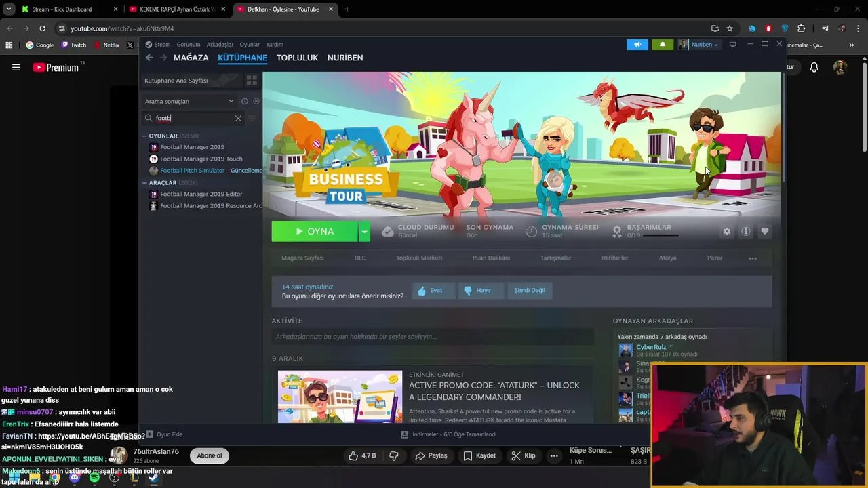
Task: Show more bookmarks with the chevron
Action: click(852, 45)
